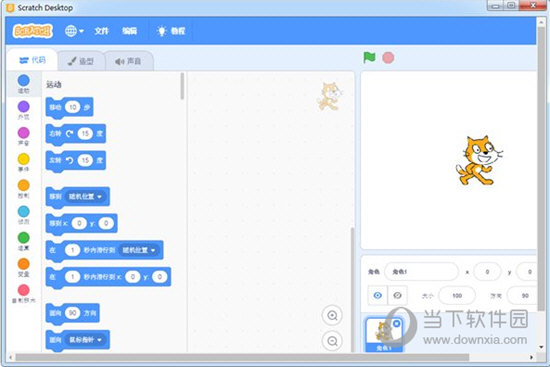Stop the project with the red stop button
The width and height of the screenshot is (550, 367).
coord(388,58)
